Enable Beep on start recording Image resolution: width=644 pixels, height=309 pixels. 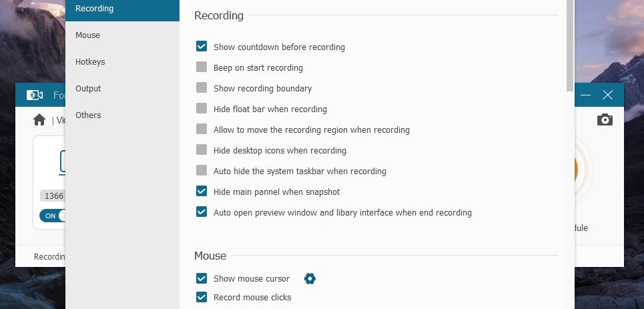[x=202, y=67]
